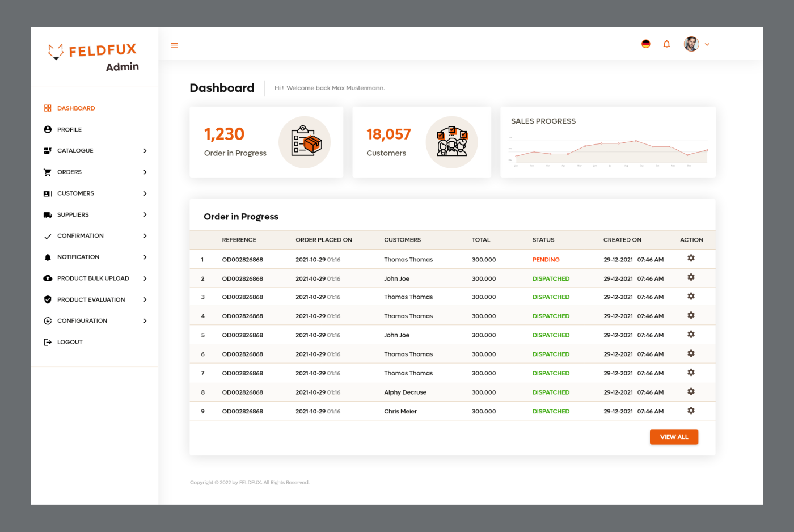Image resolution: width=794 pixels, height=532 pixels.
Task: Expand the Catalogue submenu chevron
Action: click(145, 151)
